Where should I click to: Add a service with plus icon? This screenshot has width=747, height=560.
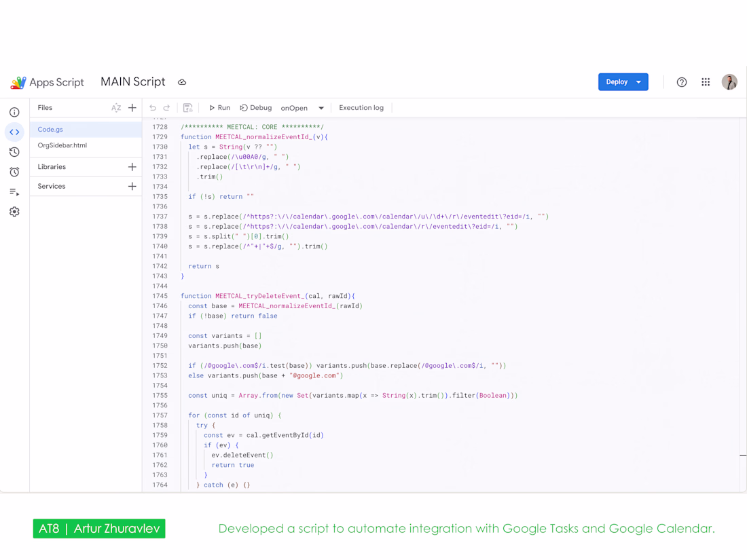132,186
